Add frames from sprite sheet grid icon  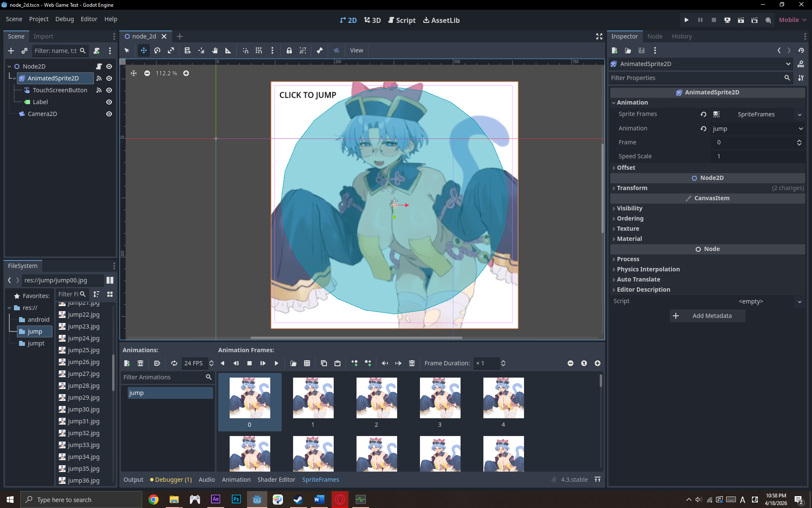coord(307,363)
